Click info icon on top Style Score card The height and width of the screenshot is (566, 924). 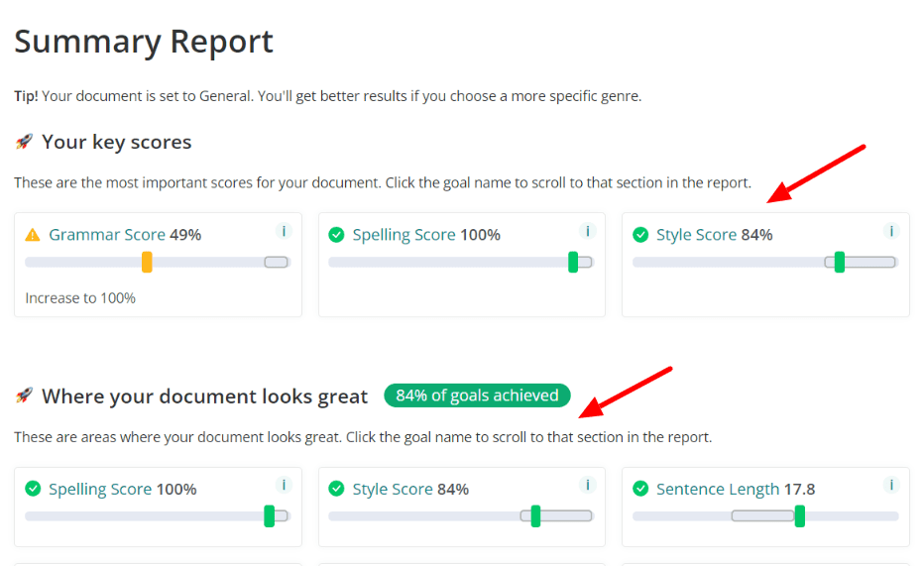pyautogui.click(x=891, y=231)
